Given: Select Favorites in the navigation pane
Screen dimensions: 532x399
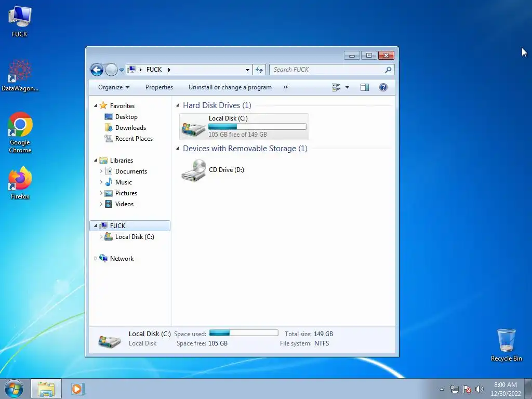Looking at the screenshot, I should click(x=122, y=106).
